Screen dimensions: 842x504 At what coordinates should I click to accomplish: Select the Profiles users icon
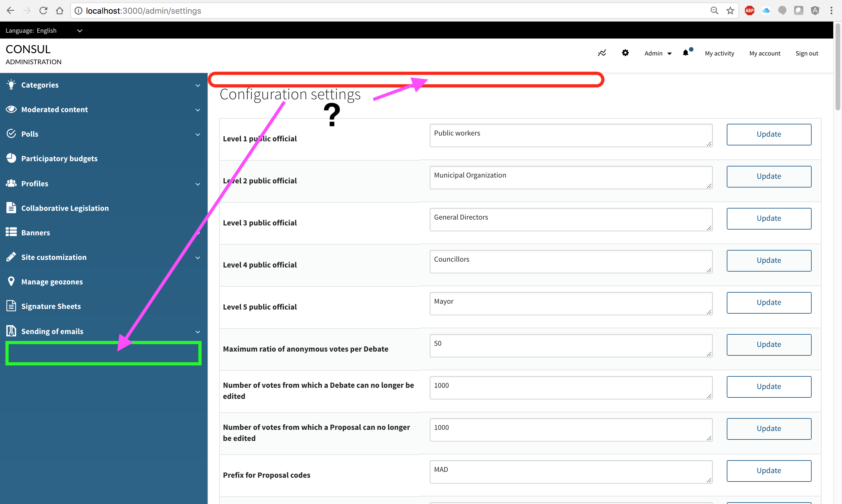pos(11,183)
